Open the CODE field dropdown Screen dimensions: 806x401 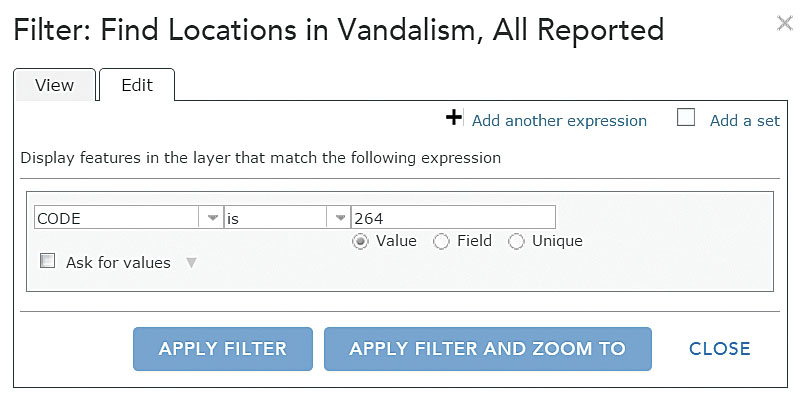point(212,218)
